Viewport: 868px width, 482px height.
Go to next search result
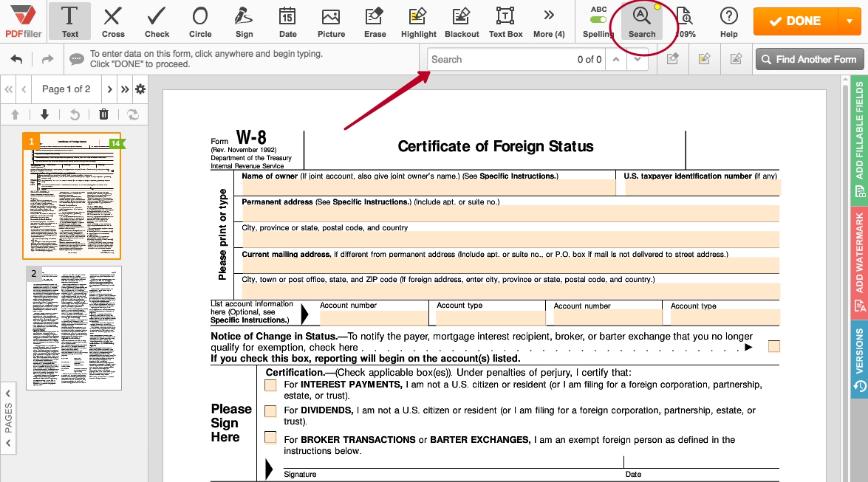638,59
